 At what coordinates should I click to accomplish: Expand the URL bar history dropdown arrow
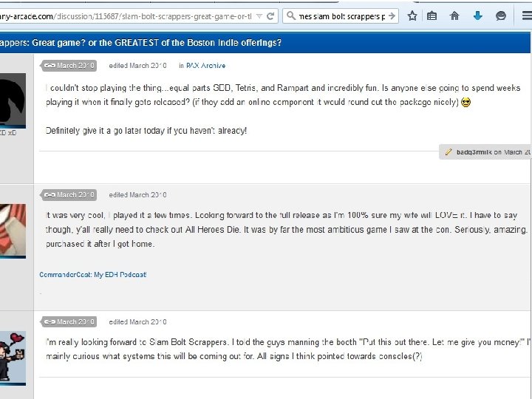click(x=259, y=16)
